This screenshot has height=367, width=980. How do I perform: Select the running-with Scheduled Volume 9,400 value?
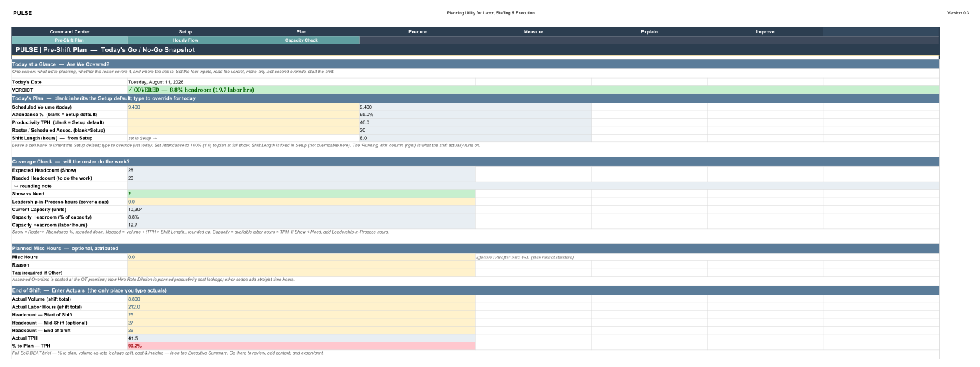point(475,107)
